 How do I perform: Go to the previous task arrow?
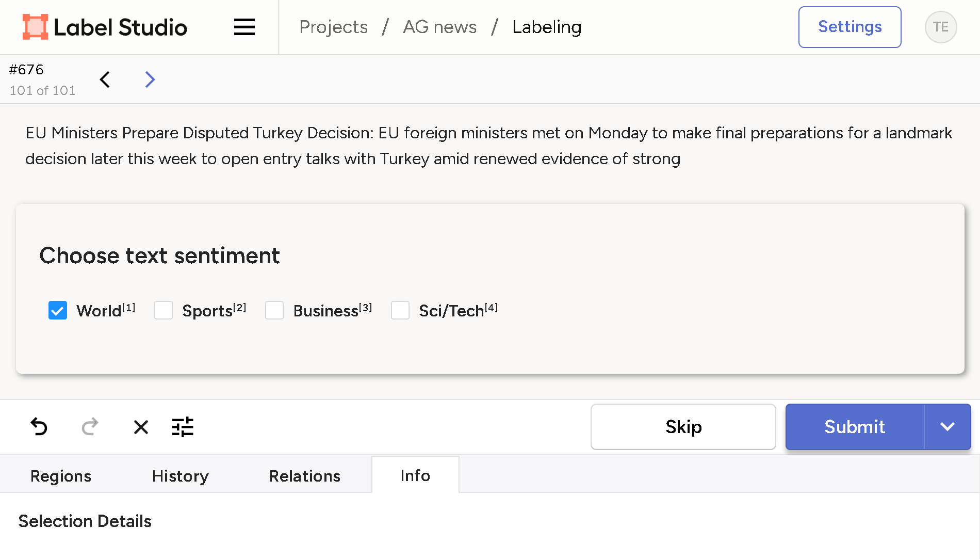[x=105, y=79]
